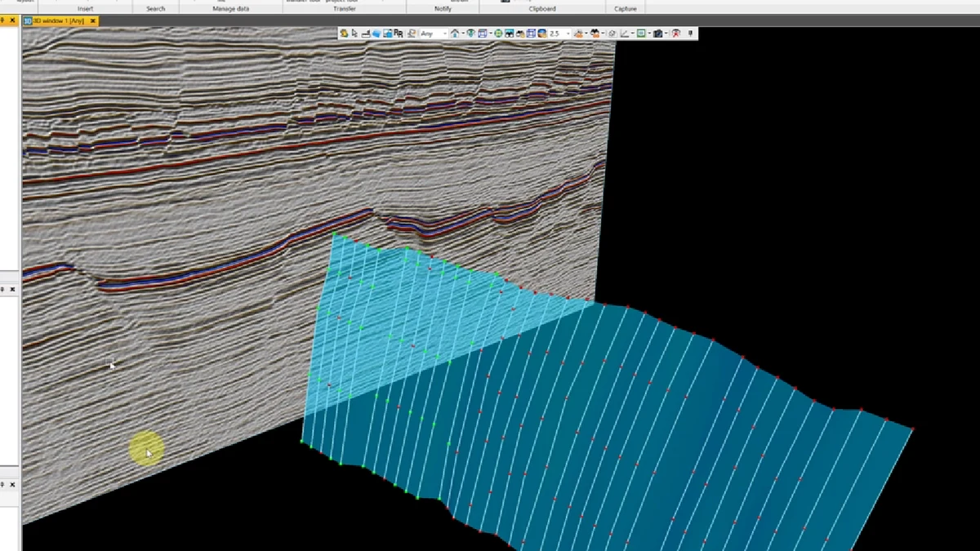Click the image layer toolbar icon
This screenshot has height=551, width=980.
388,33
